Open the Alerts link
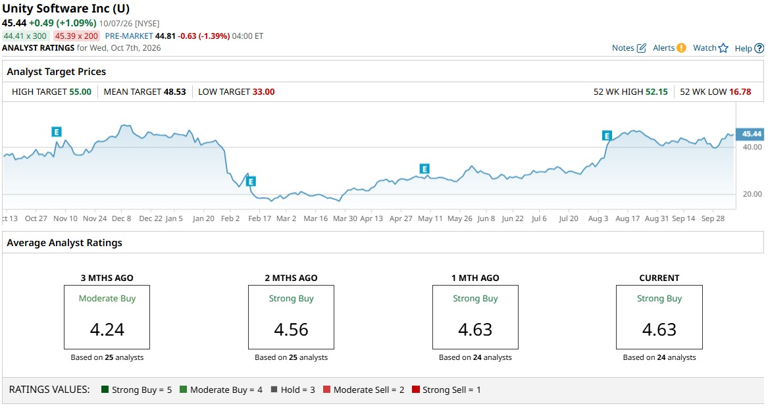Image resolution: width=768 pixels, height=408 pixels. pos(664,48)
